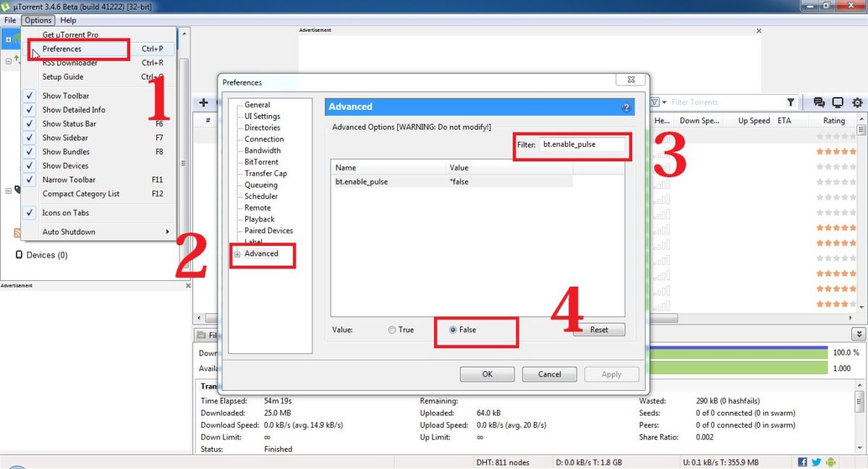Click the Add Torrent plus icon
This screenshot has height=469, width=868.
click(x=203, y=103)
